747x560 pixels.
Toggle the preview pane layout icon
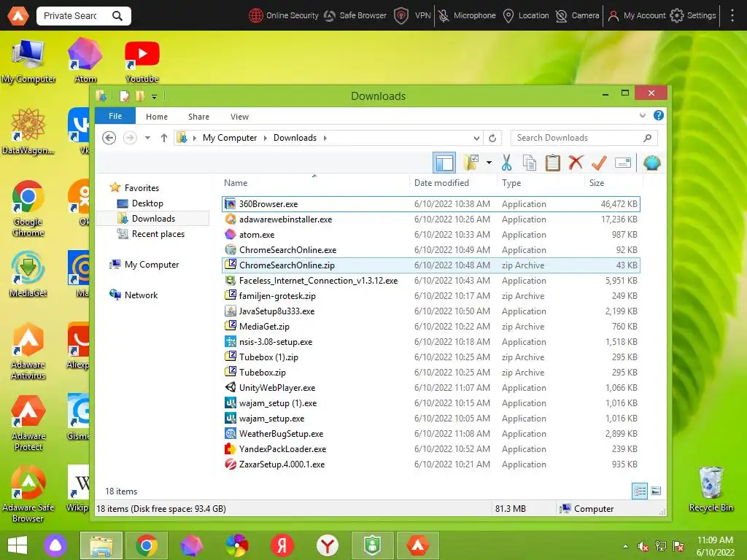pos(444,163)
